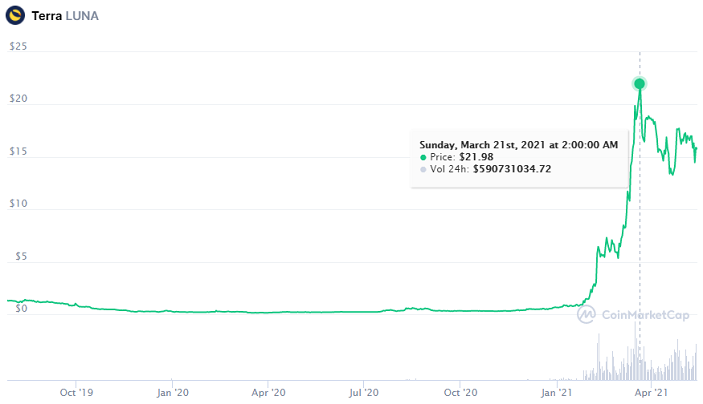Select the Oct '19 x-axis label
Screen dimensions: 703x404
pyautogui.click(x=76, y=393)
